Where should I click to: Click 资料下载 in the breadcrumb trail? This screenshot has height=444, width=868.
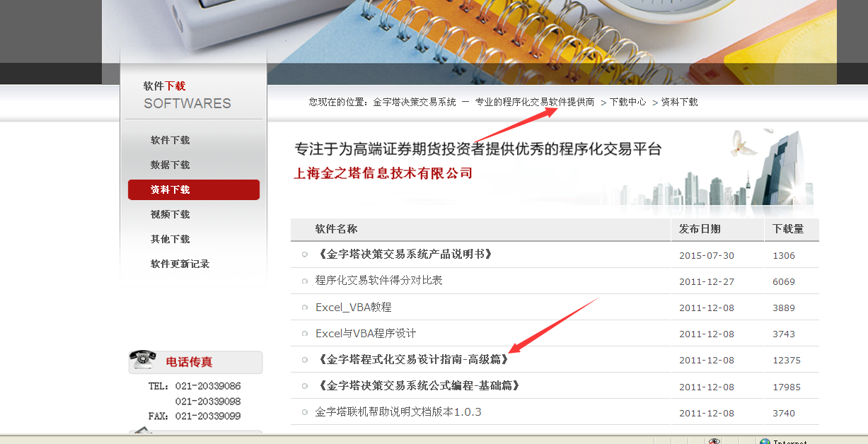(680, 102)
